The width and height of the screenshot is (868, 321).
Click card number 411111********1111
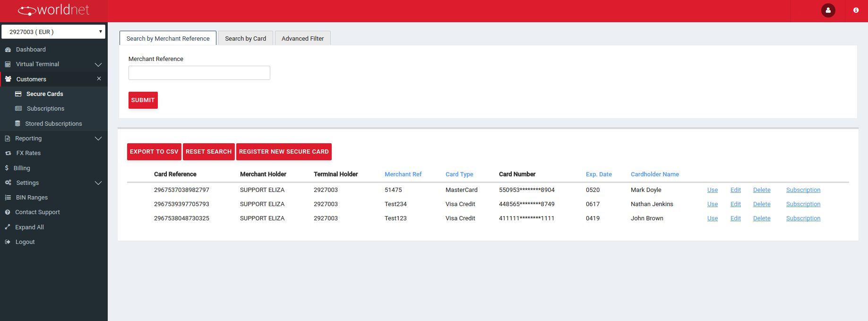(x=526, y=218)
